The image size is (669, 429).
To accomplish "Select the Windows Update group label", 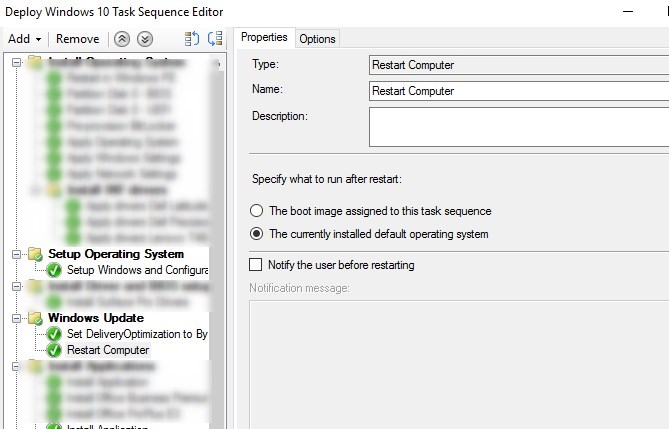I will coord(96,318).
